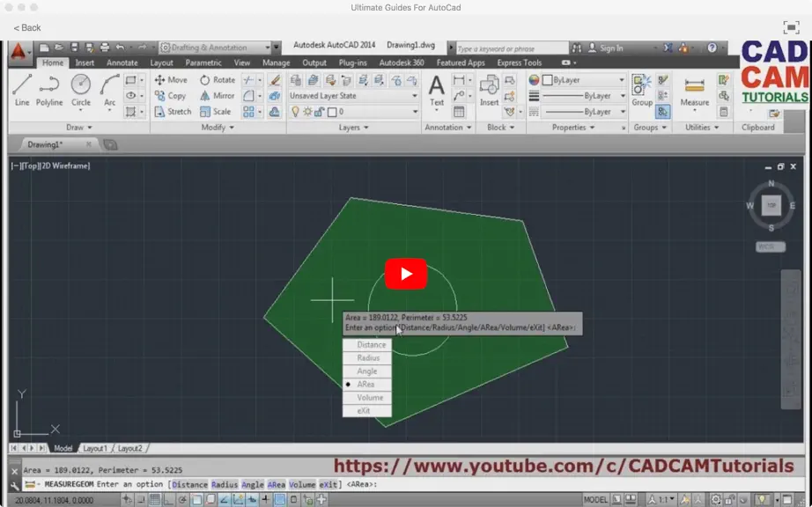The image size is (812, 507).
Task: Toggle the layer 0 freeze sun icon
Action: pos(307,112)
